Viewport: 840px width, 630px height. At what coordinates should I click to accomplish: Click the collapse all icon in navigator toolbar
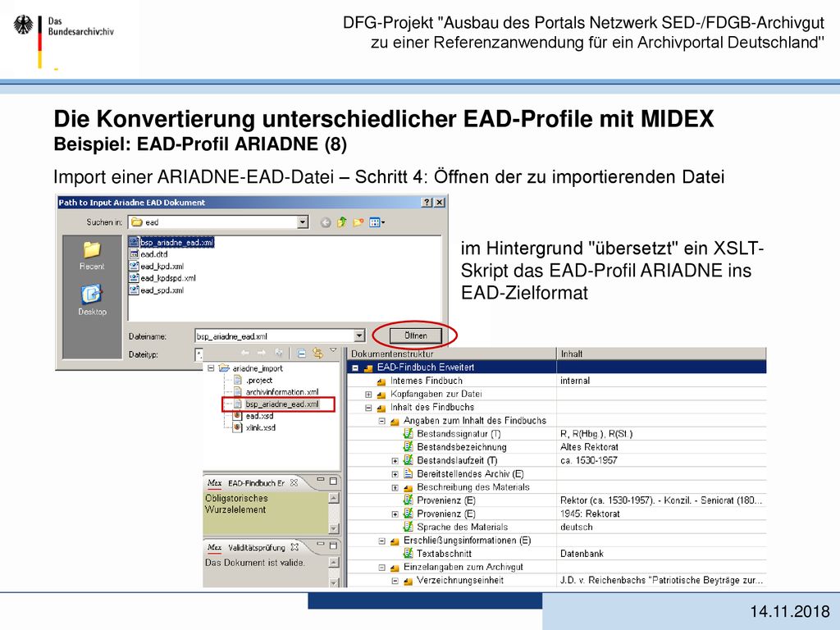coord(302,353)
